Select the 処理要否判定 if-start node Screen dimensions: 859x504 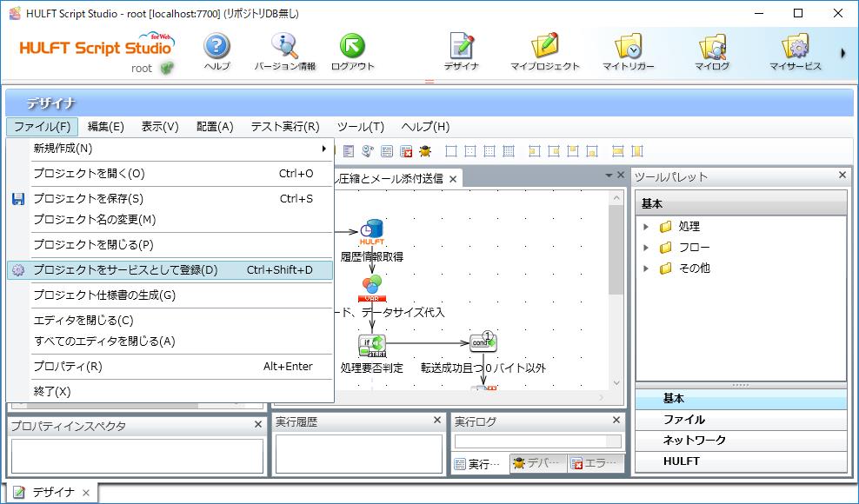[372, 345]
